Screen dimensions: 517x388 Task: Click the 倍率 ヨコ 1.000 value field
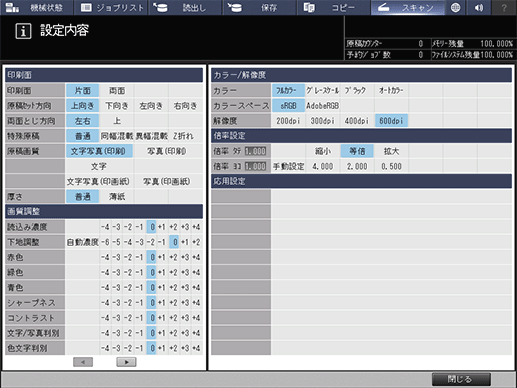(256, 166)
